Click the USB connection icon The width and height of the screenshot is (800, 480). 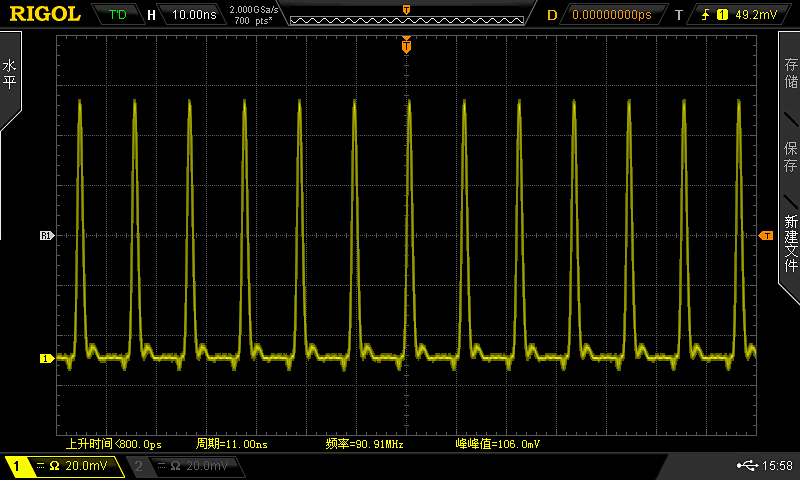click(746, 466)
